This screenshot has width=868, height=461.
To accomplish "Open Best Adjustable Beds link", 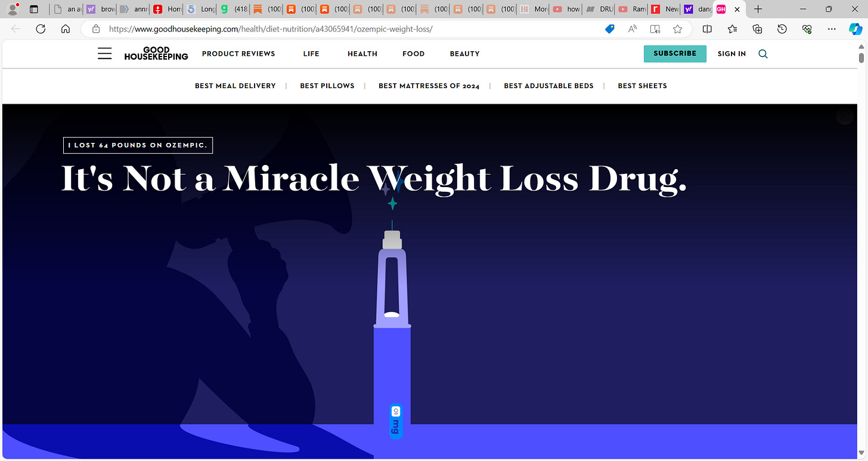I will [x=548, y=86].
